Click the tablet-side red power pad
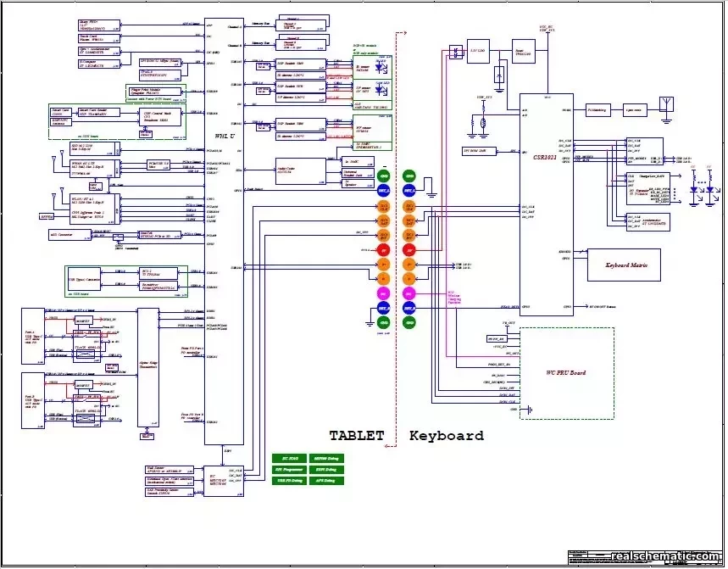 coord(384,250)
